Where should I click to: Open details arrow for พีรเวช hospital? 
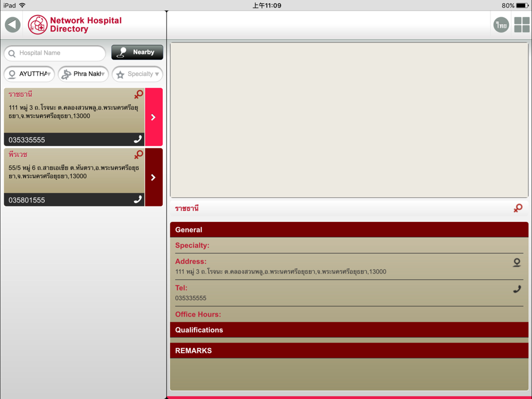click(154, 177)
